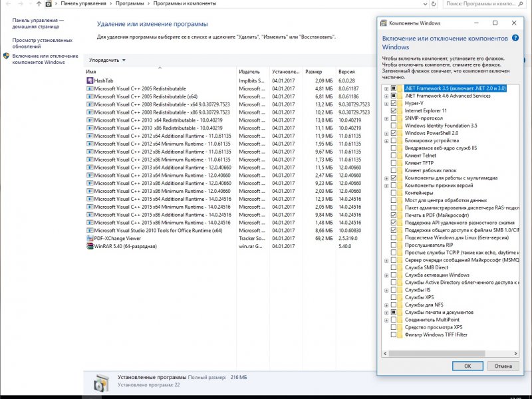Click the search magnifier icon
This screenshot has width=532, height=399.
[521, 4]
